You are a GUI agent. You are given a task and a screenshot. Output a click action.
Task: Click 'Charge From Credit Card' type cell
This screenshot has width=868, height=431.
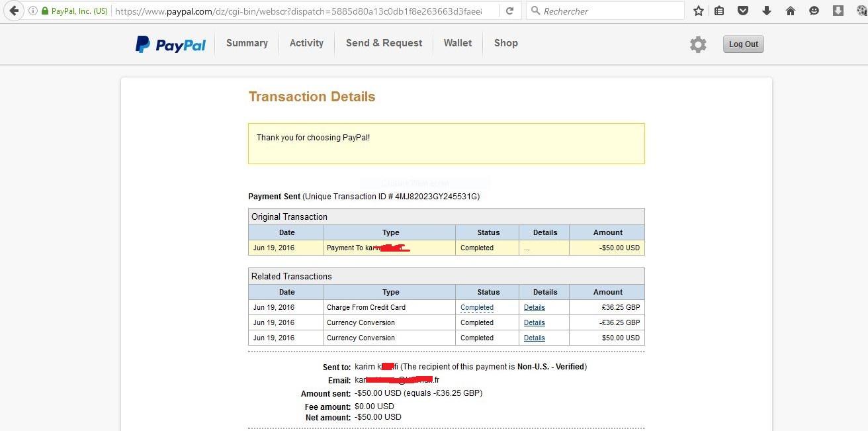(x=389, y=307)
